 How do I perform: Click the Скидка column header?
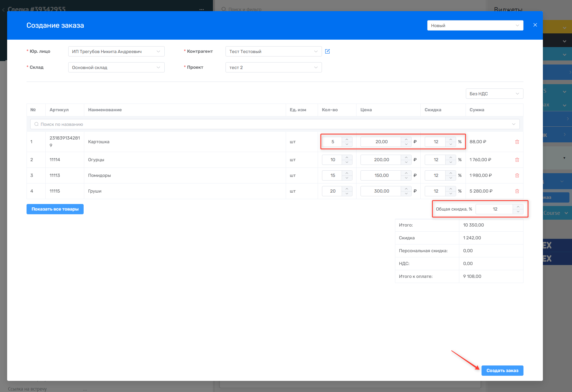coord(433,110)
